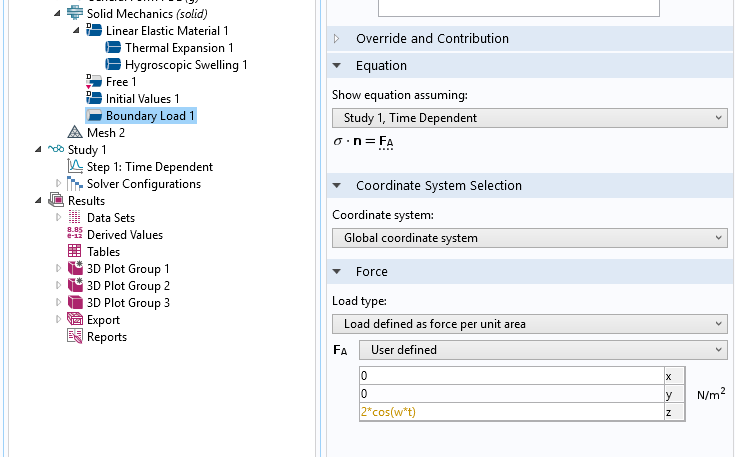Click the Derived Values icon
735x457 pixels.
coord(75,235)
